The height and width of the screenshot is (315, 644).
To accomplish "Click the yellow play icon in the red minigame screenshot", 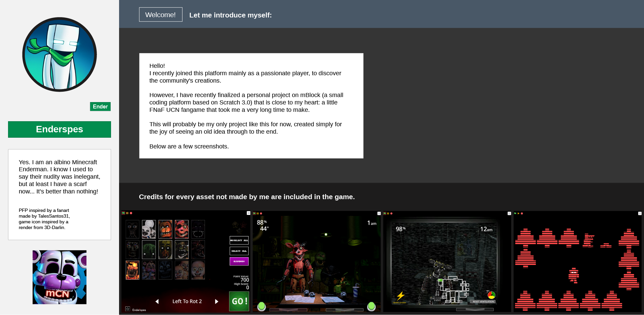I will [519, 214].
